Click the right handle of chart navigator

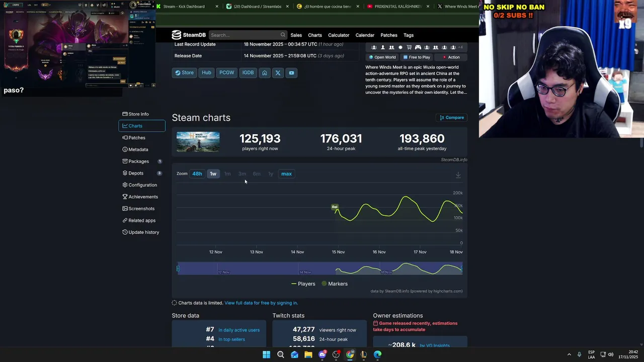[462, 268]
